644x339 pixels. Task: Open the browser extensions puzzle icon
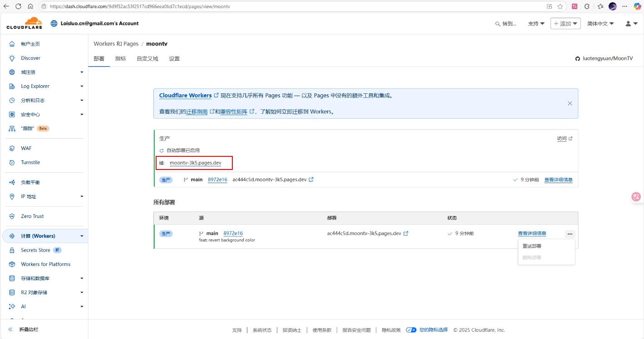[587, 6]
